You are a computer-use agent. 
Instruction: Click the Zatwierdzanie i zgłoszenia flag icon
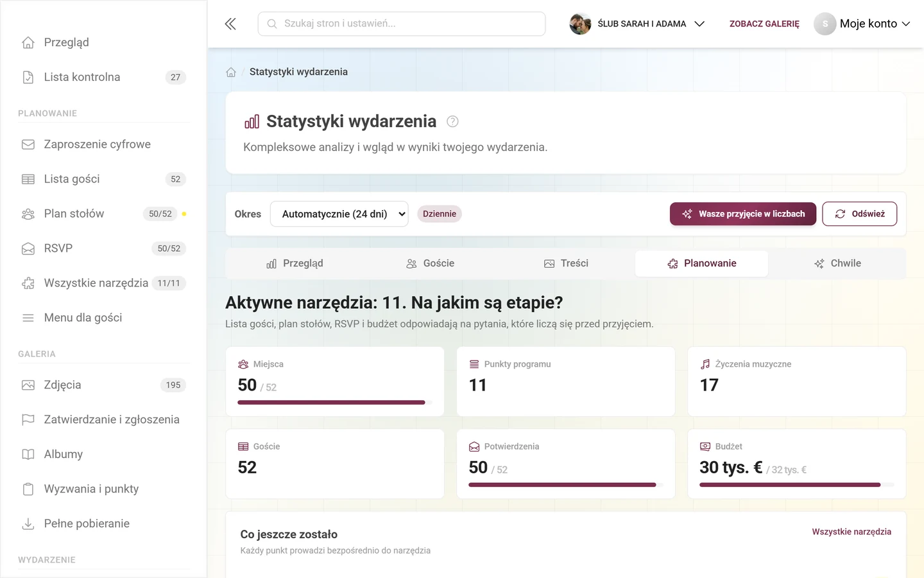click(x=28, y=420)
